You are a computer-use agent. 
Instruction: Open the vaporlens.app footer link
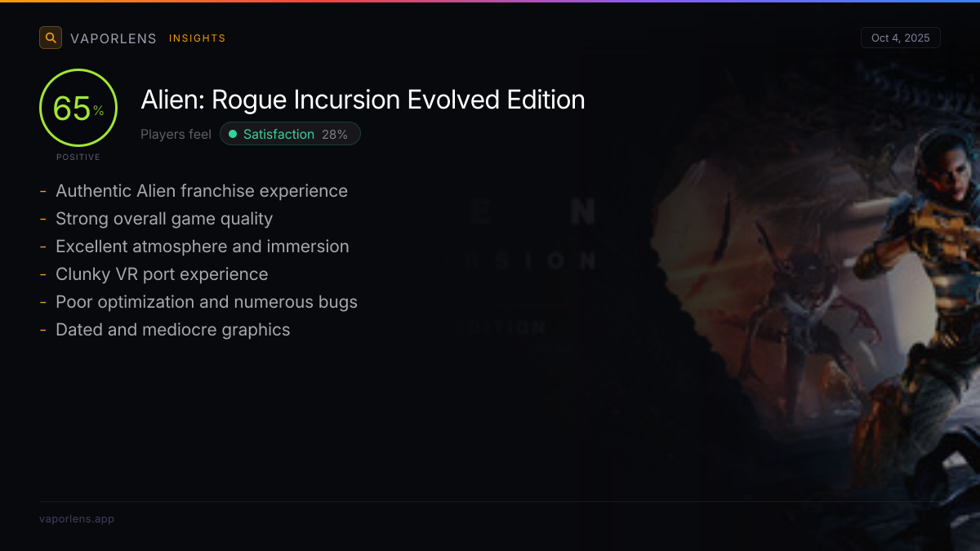point(77,518)
